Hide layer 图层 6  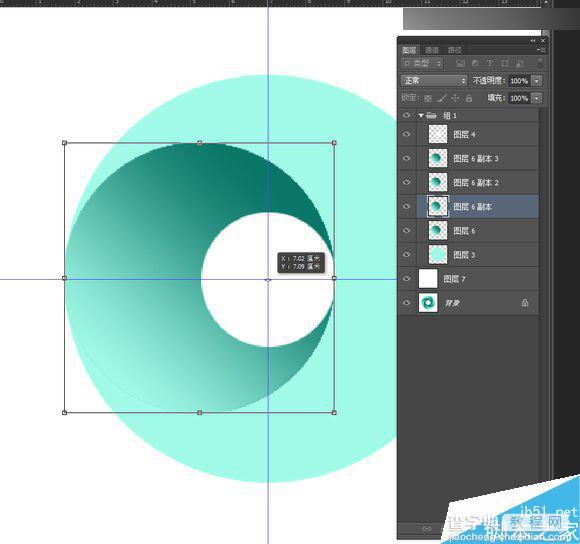click(407, 230)
